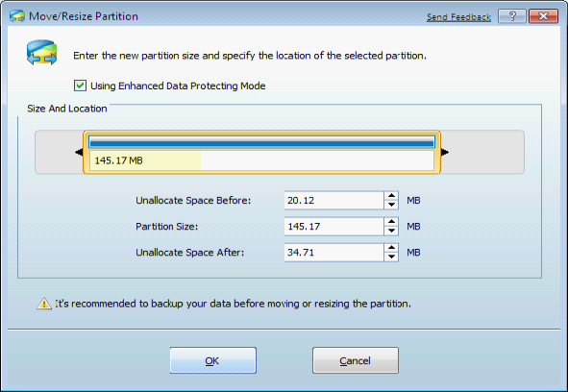Increase Unallocate Space After value
The width and height of the screenshot is (568, 392).
(391, 248)
